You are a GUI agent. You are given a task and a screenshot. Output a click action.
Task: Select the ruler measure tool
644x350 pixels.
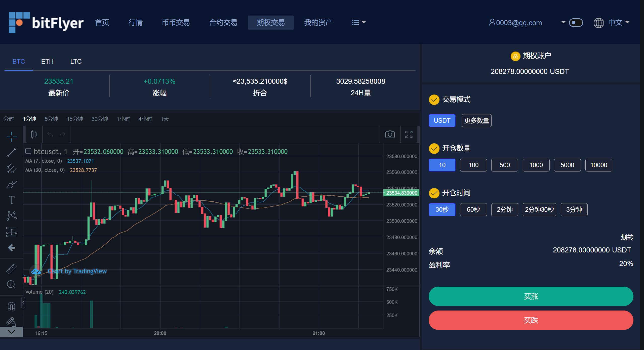pos(12,269)
